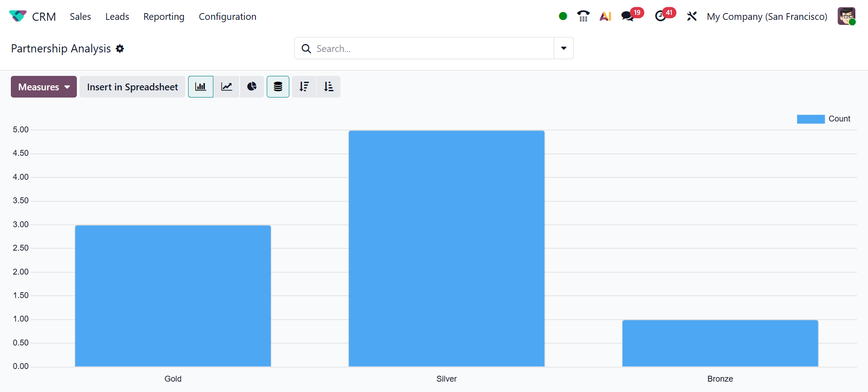Click the CRM app title
This screenshot has width=868, height=392.
point(44,16)
